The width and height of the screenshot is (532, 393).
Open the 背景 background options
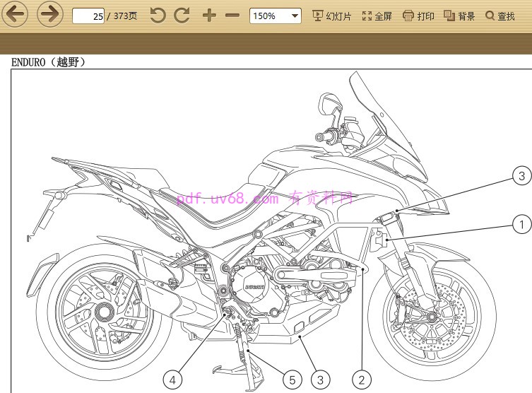click(459, 16)
